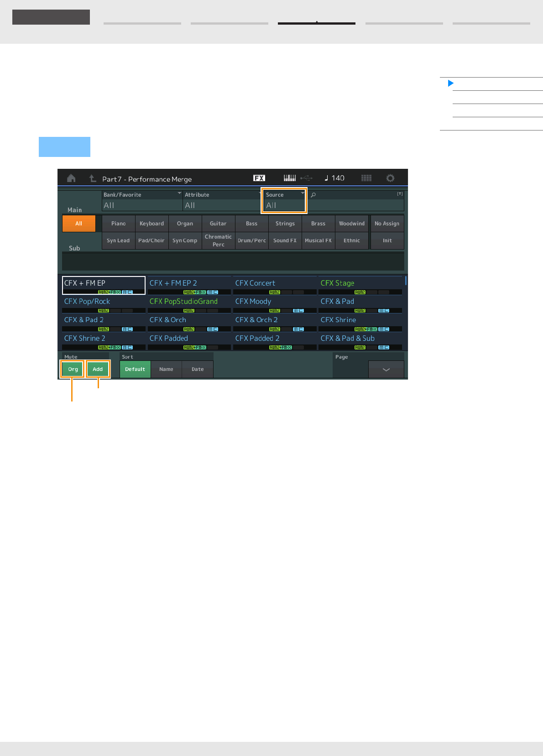The width and height of the screenshot is (543, 756).
Task: Select the Sound FX category
Action: (x=285, y=240)
